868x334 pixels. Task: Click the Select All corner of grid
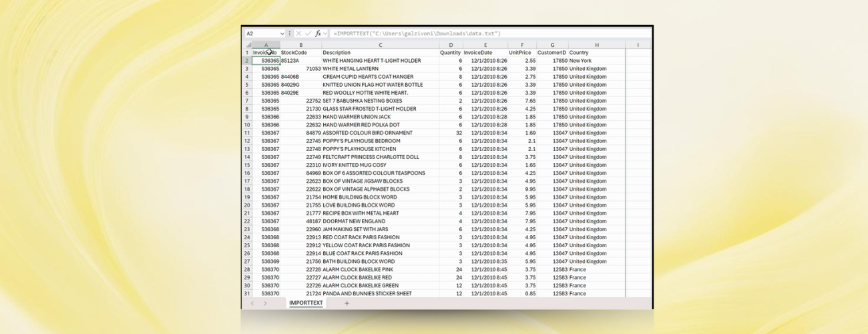click(246, 45)
